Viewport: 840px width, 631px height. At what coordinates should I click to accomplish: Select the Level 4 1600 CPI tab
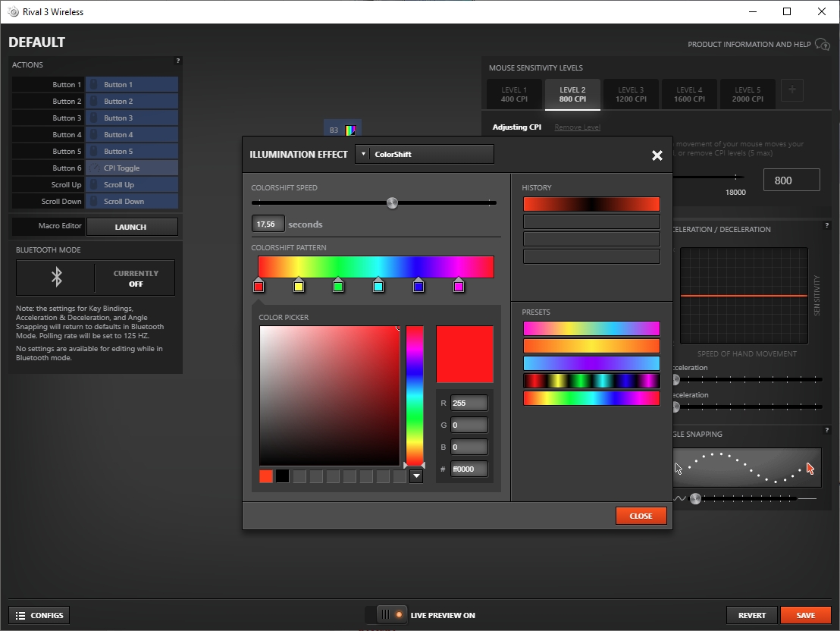pyautogui.click(x=689, y=94)
